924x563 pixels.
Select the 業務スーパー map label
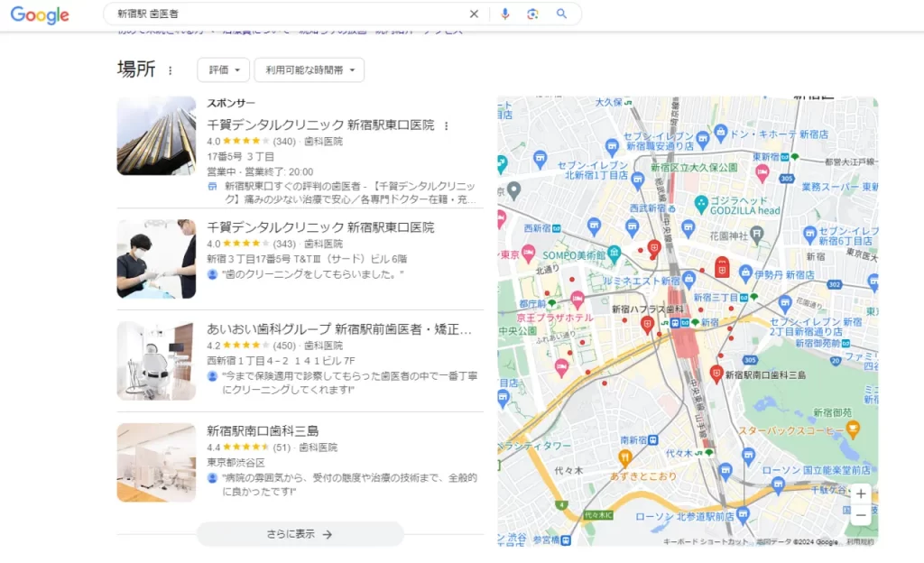839,187
